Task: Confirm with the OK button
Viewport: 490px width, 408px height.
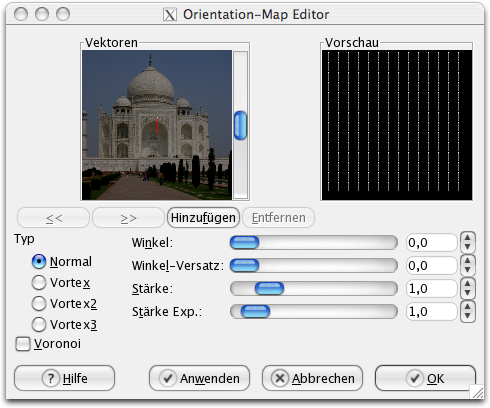Action: (425, 378)
